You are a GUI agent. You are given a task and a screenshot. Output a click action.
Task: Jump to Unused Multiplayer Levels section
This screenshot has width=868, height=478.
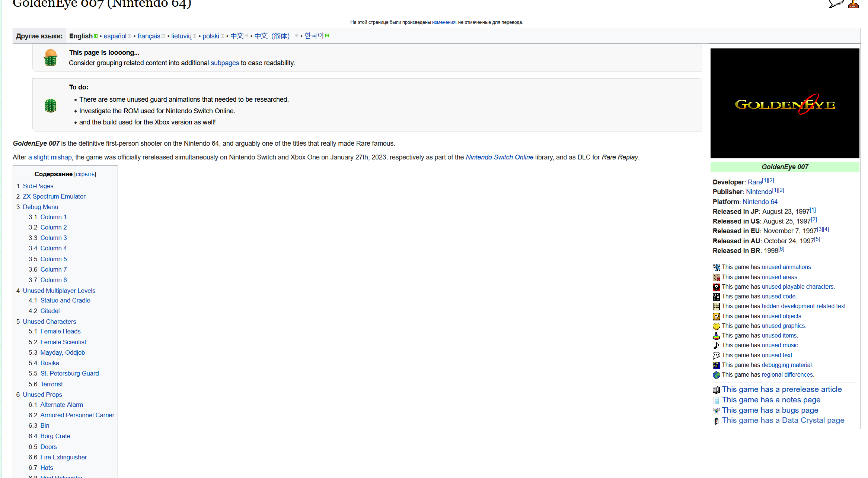(x=59, y=291)
